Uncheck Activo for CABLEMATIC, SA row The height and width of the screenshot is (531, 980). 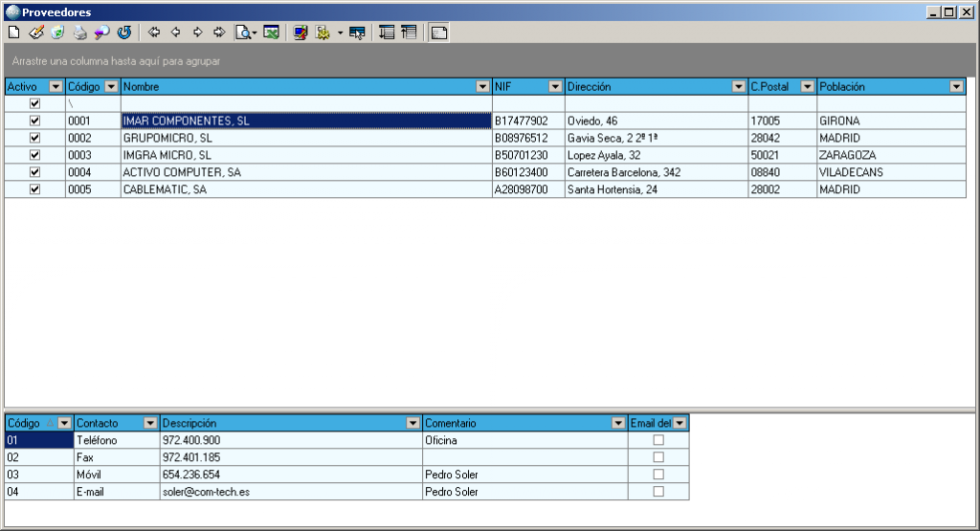(x=35, y=189)
